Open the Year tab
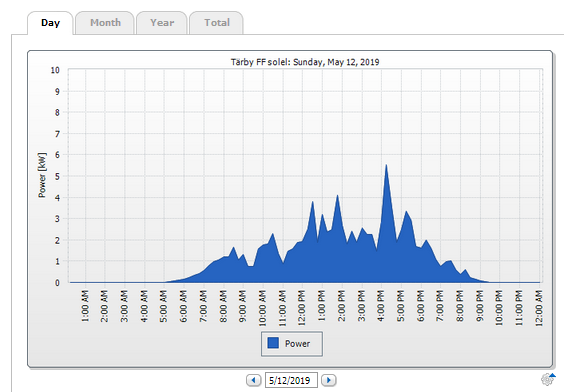The height and width of the screenshot is (392, 564). [162, 23]
